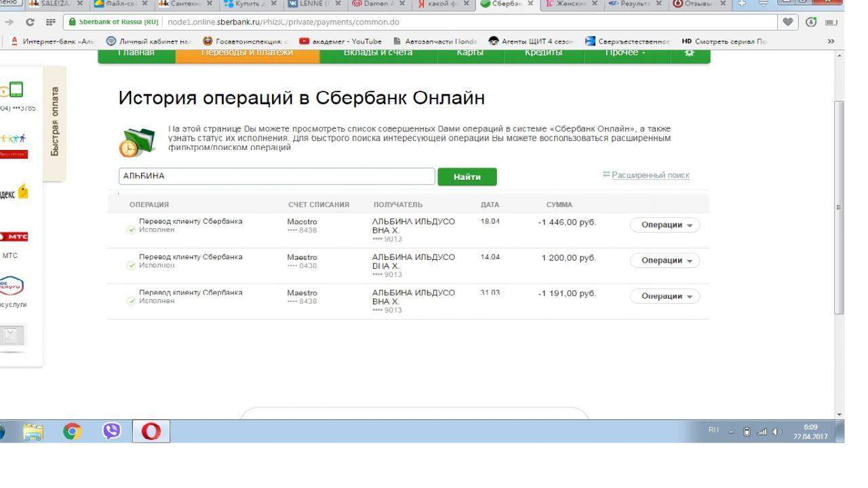Click the mobile phone quick payment icon

point(12,89)
